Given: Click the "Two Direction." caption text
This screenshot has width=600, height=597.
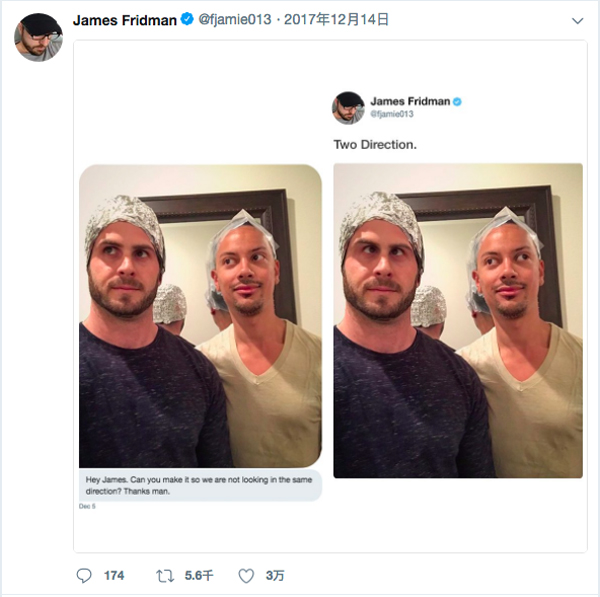Looking at the screenshot, I should click(375, 145).
